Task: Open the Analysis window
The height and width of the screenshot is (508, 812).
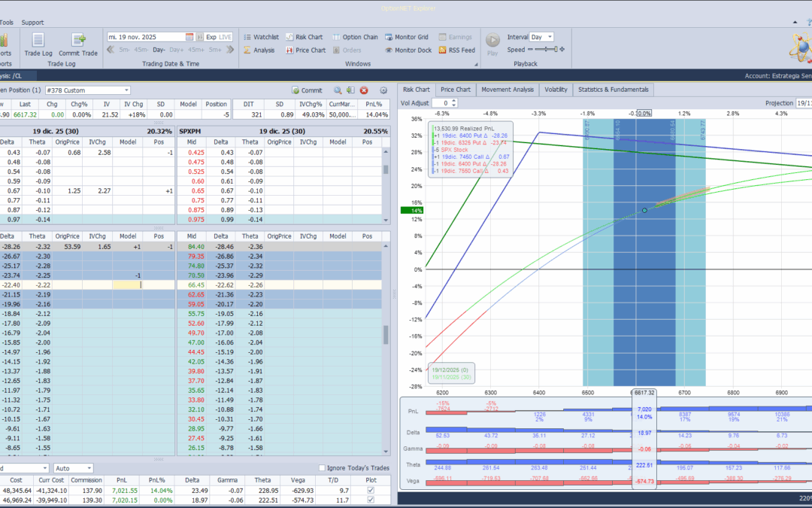Action: coord(259,50)
